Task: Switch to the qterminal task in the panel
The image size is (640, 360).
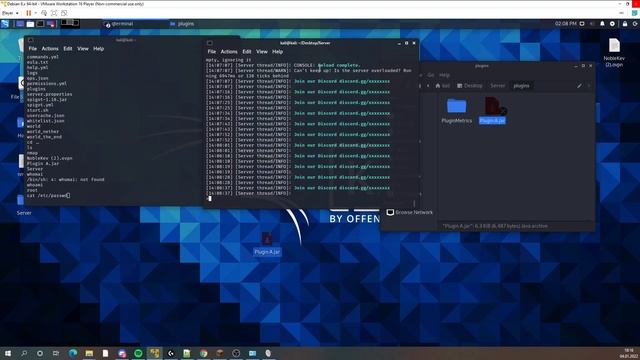Action: (119, 24)
